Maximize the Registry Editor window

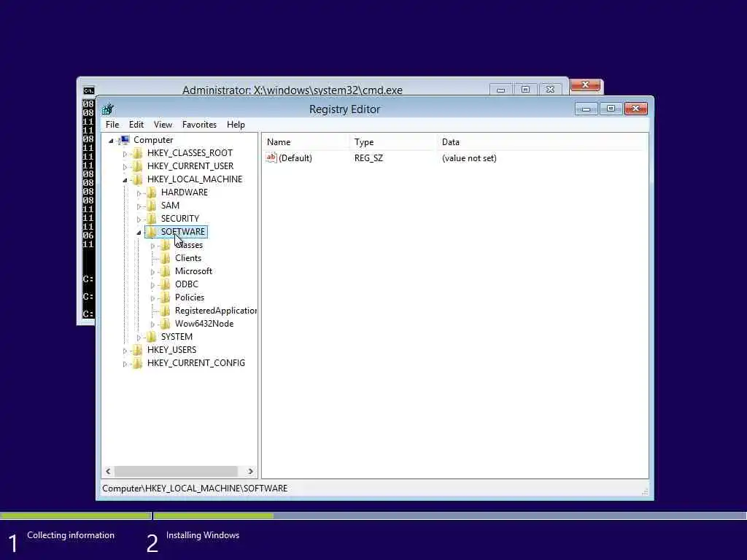click(x=611, y=109)
